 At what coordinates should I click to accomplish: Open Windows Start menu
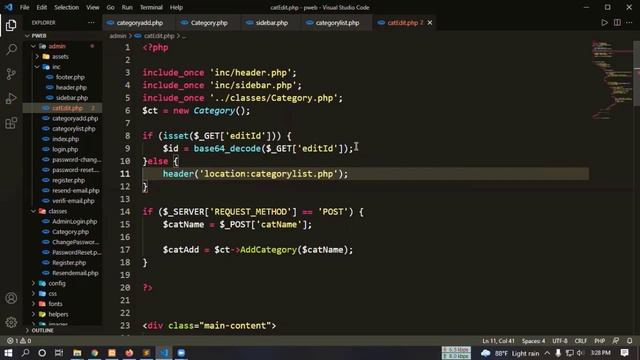(8, 353)
